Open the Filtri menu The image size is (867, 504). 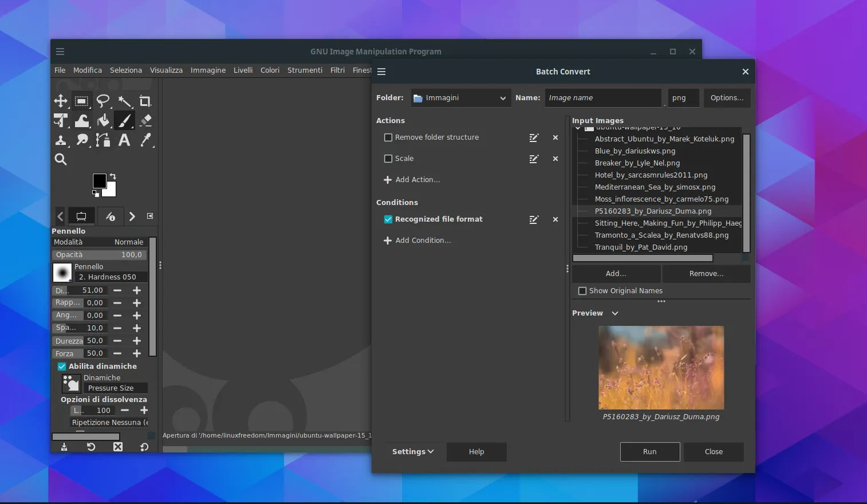337,70
